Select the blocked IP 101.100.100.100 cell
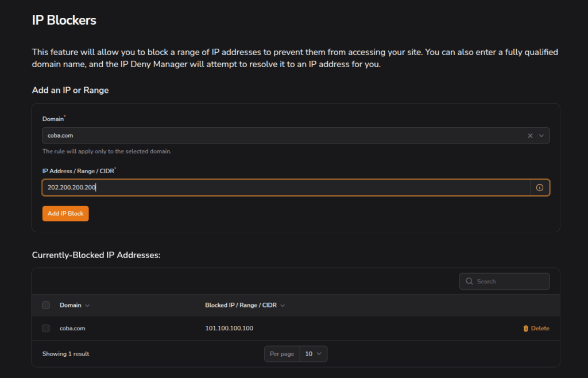The width and height of the screenshot is (588, 378). [x=229, y=328]
